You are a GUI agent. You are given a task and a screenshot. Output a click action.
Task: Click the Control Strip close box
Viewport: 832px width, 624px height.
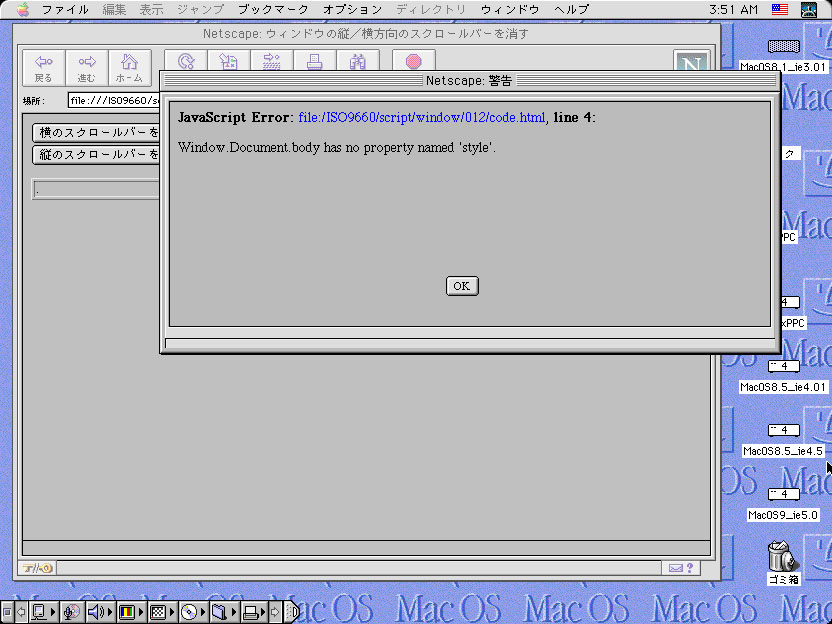pos(7,612)
